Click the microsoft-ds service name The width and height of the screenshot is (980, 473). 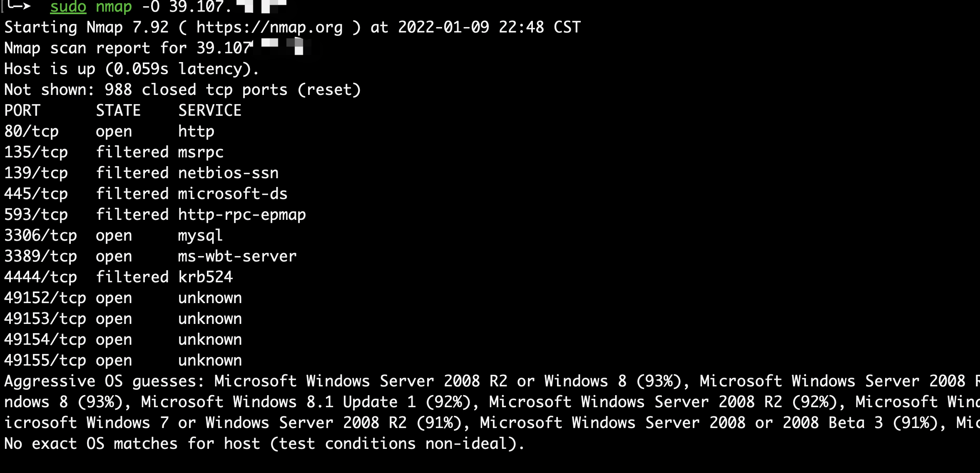(x=233, y=194)
